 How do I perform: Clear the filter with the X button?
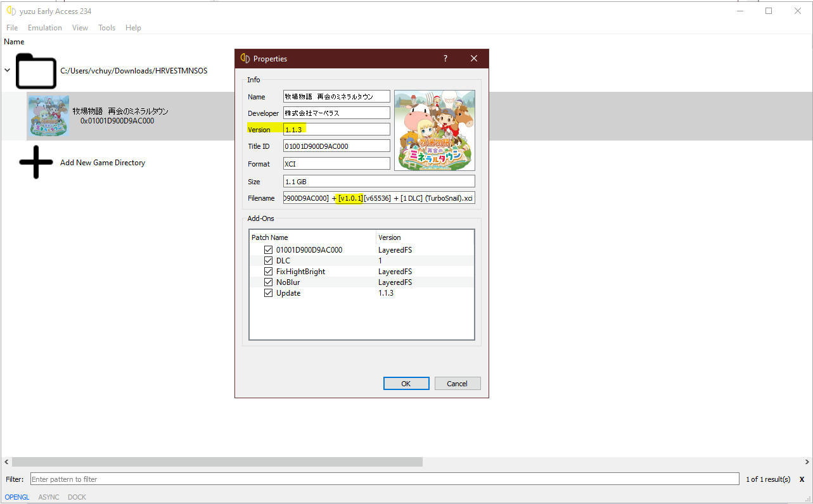coord(802,479)
